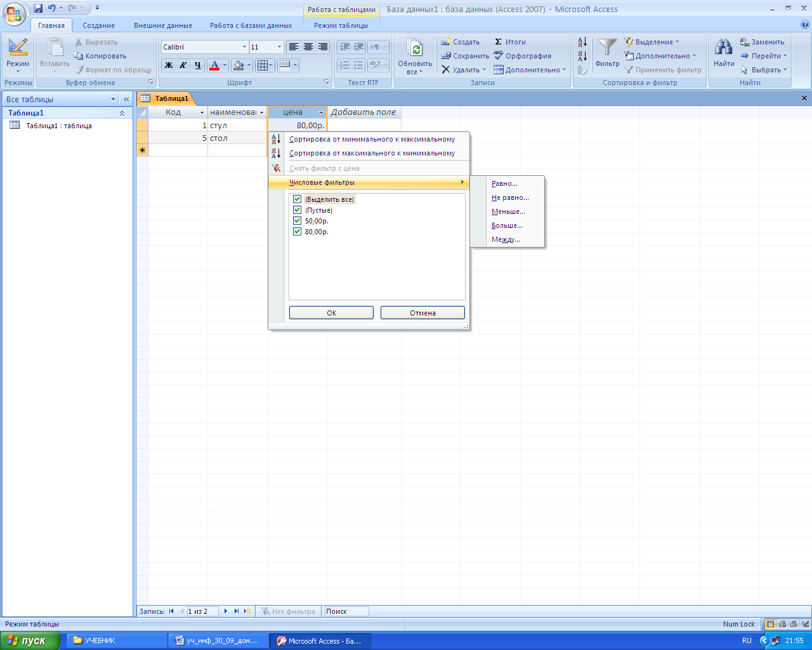812x650 pixels.
Task: Undo with Quick Access arrow icon
Action: click(x=52, y=8)
